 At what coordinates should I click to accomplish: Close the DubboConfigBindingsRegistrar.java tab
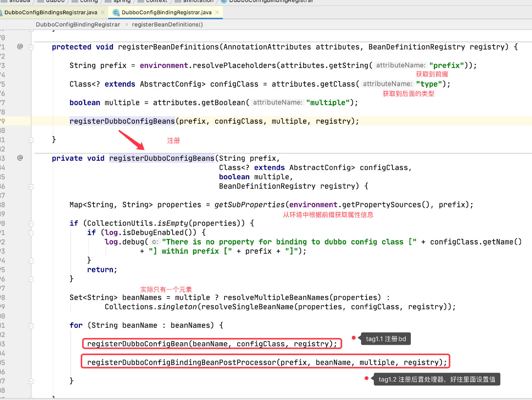pyautogui.click(x=103, y=13)
